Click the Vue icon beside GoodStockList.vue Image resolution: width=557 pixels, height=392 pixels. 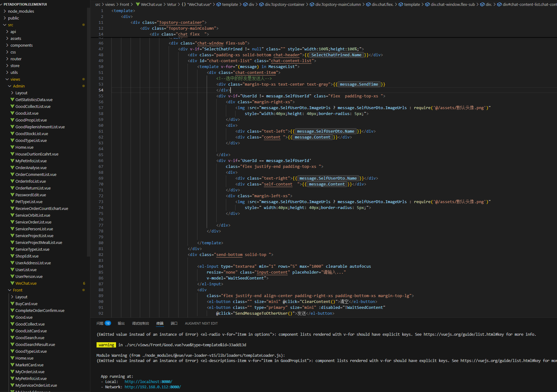[x=12, y=134]
